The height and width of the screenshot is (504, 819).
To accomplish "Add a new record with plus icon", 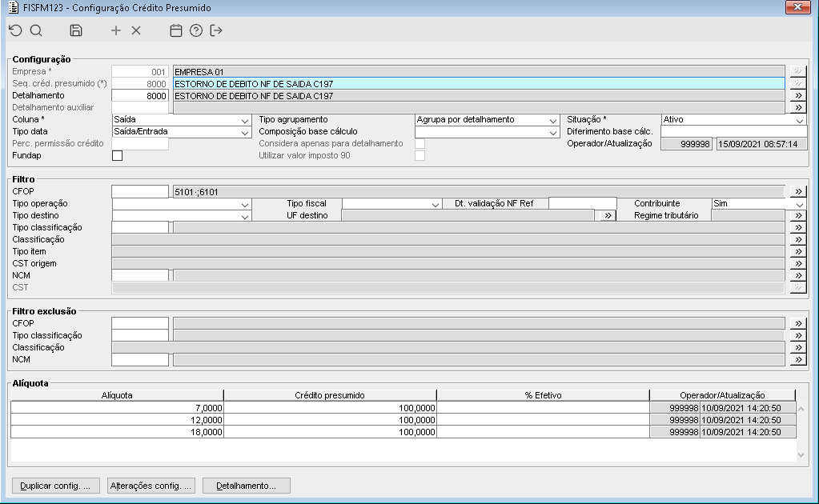I will [116, 30].
